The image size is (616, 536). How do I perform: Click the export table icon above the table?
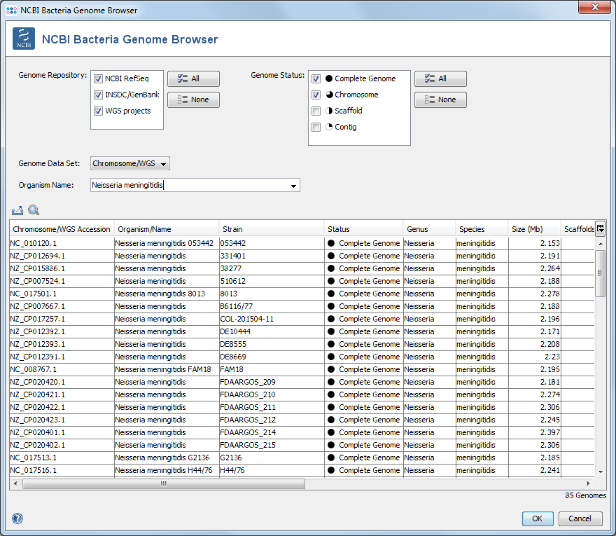[x=17, y=211]
